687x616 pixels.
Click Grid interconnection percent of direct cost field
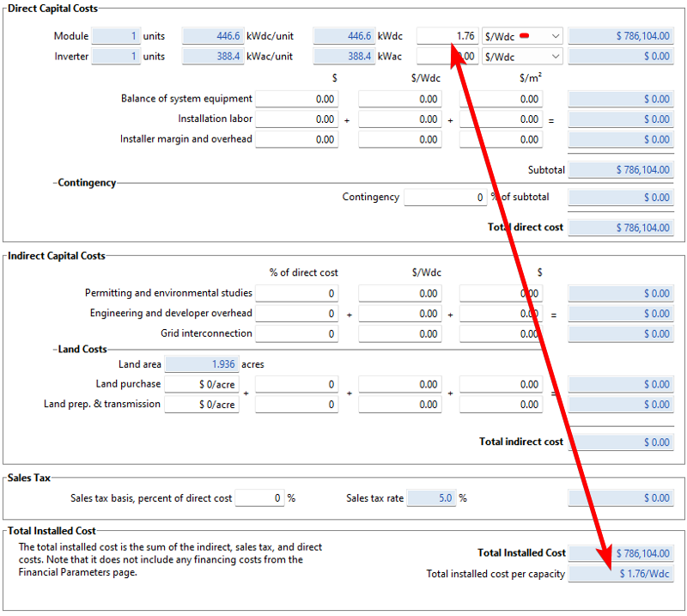[296, 333]
